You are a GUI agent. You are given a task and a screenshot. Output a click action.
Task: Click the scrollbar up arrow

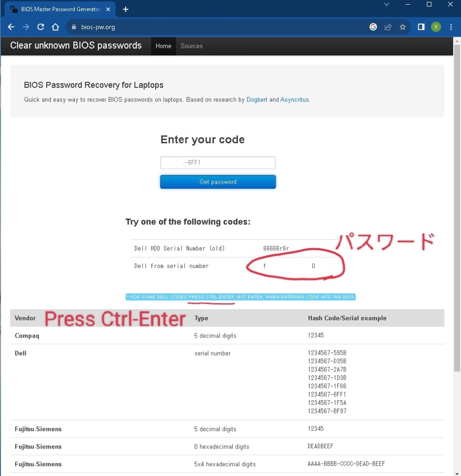click(x=457, y=41)
